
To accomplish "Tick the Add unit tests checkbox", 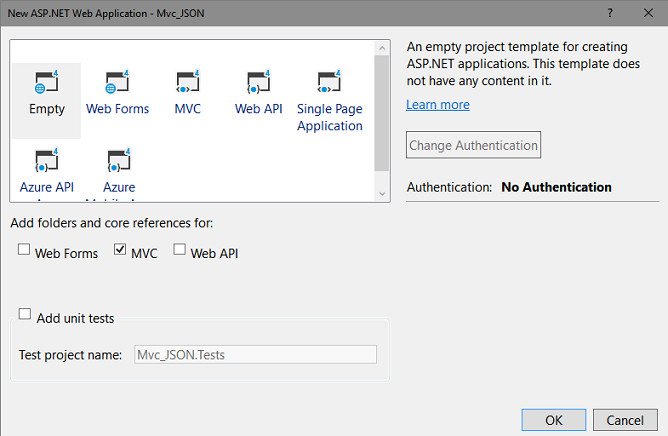I will click(25, 314).
